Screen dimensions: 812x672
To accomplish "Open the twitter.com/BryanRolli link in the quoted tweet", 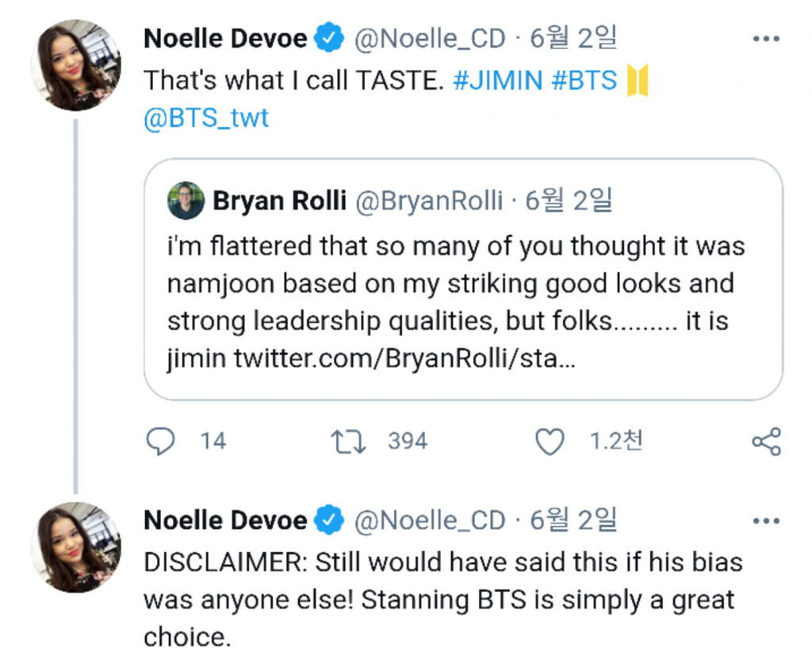I will (404, 359).
